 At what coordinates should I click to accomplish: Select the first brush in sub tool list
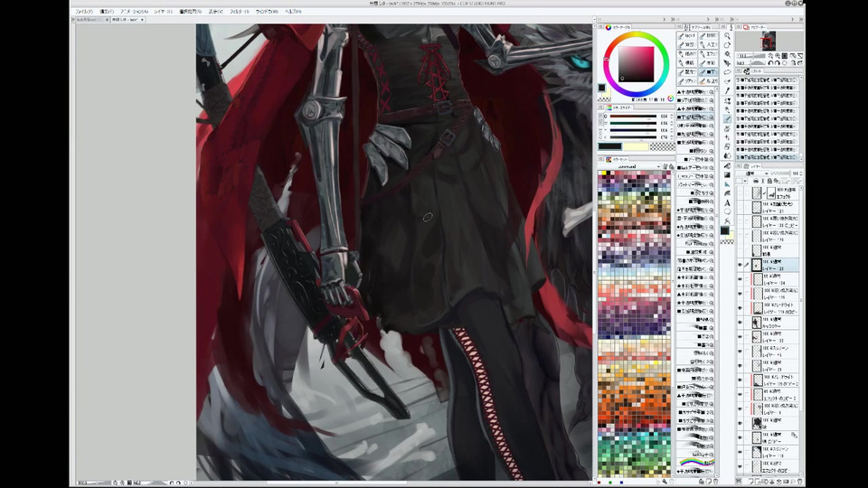(695, 92)
